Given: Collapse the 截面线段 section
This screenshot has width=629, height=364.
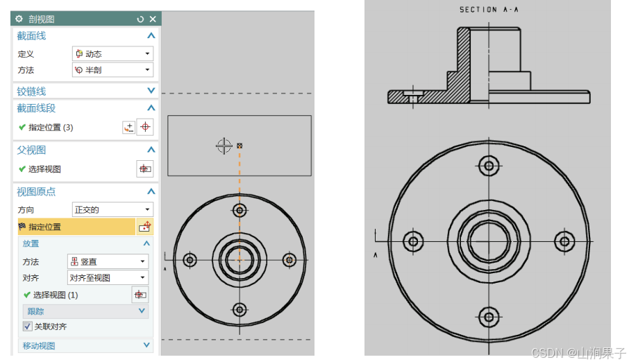Looking at the screenshot, I should pos(151,107).
